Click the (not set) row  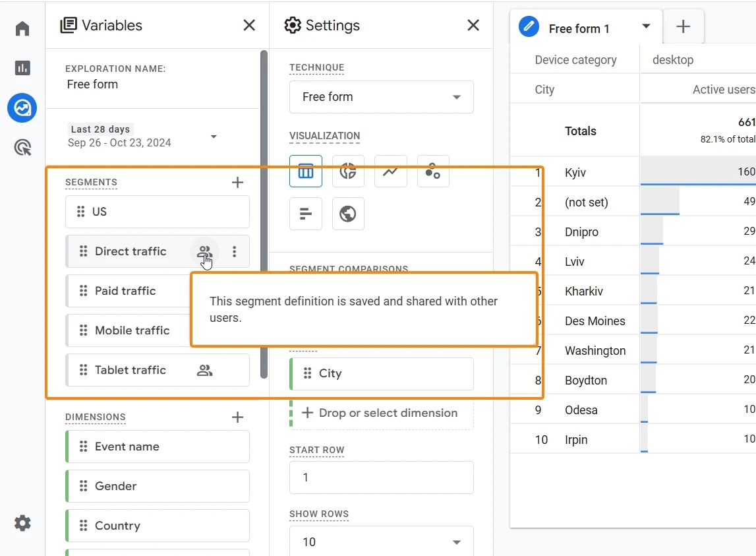(x=633, y=202)
